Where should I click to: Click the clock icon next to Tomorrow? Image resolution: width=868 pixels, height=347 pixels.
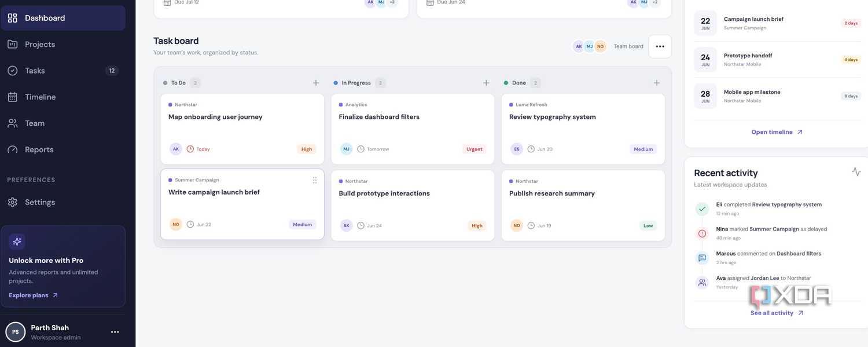coord(361,149)
